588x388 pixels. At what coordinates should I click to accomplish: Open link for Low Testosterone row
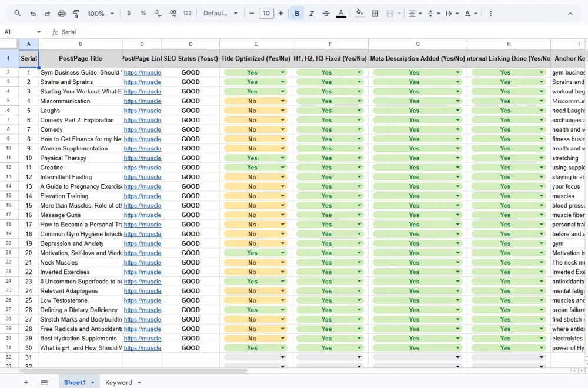click(x=142, y=300)
